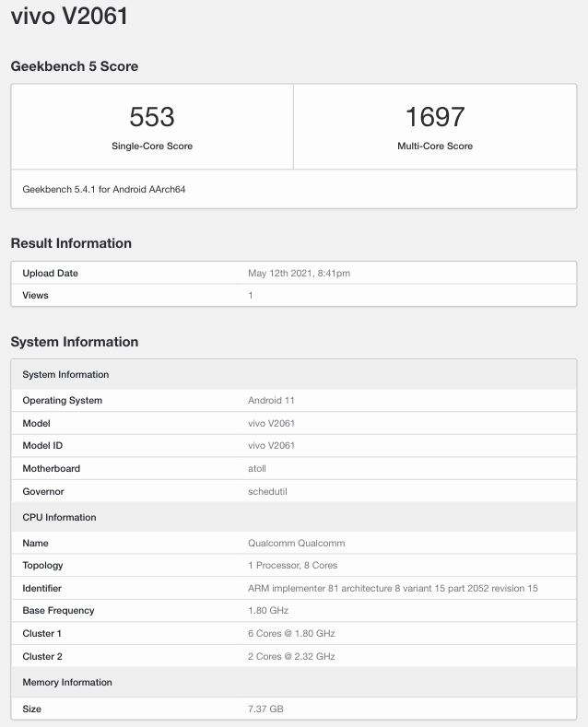Click the CPU Information table header
This screenshot has height=727, width=588.
coord(59,518)
